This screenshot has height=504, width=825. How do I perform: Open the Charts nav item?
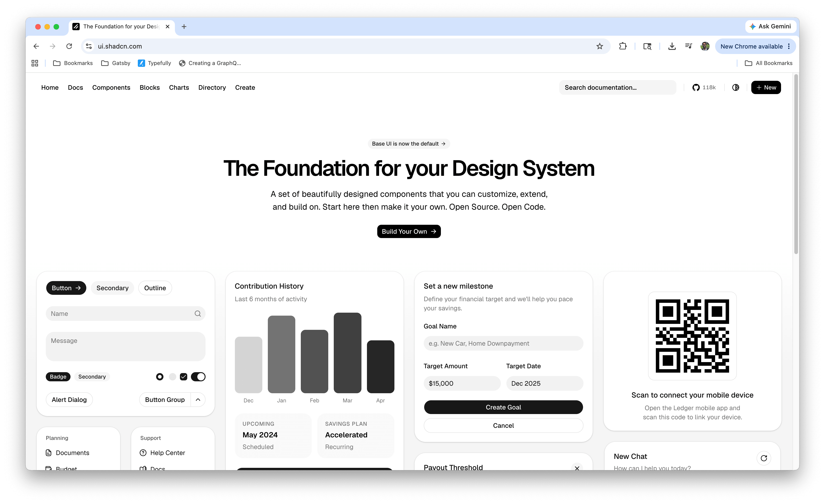(x=179, y=87)
